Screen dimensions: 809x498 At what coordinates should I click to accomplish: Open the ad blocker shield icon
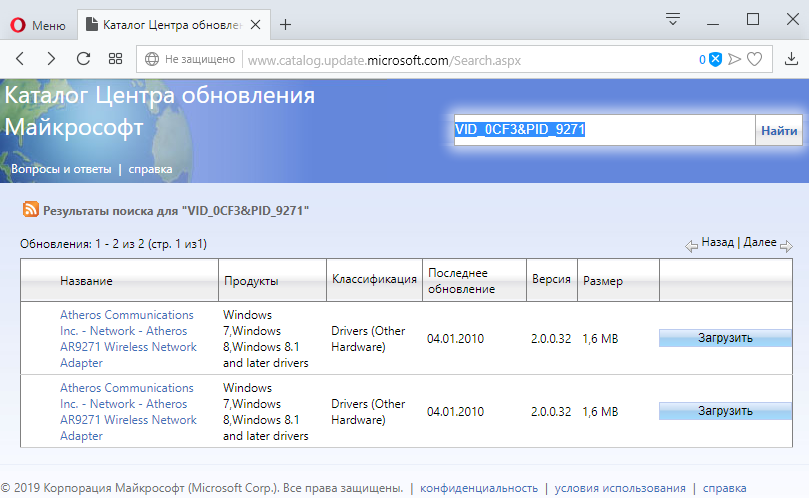click(715, 59)
